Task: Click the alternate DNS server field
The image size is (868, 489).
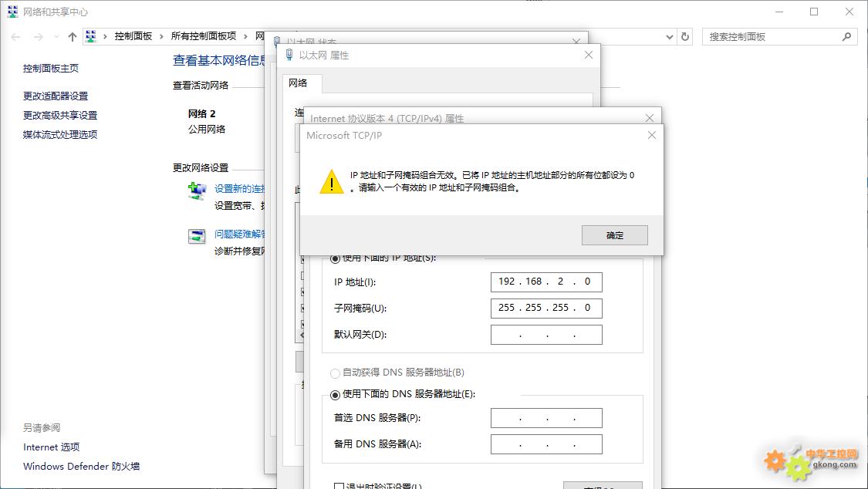Action: tap(545, 444)
